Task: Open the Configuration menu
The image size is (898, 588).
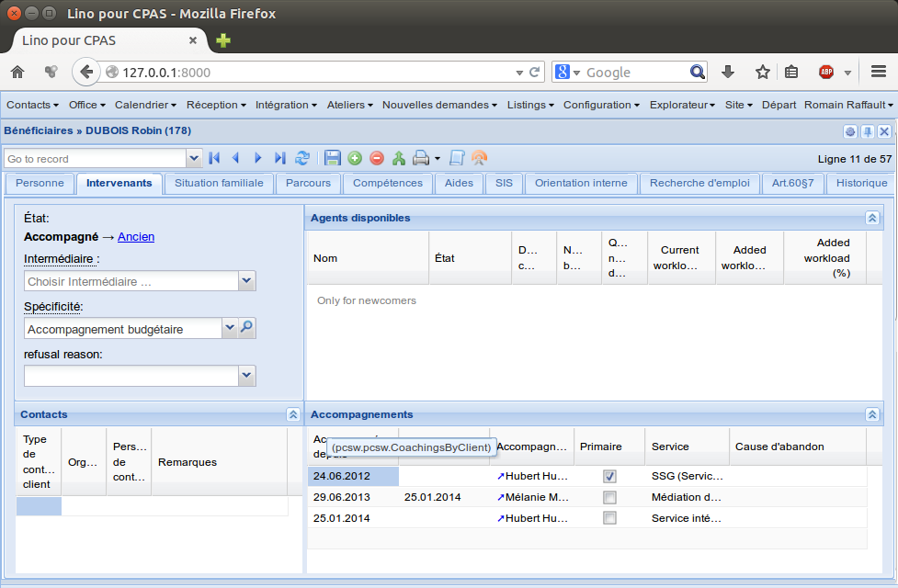Action: [601, 105]
